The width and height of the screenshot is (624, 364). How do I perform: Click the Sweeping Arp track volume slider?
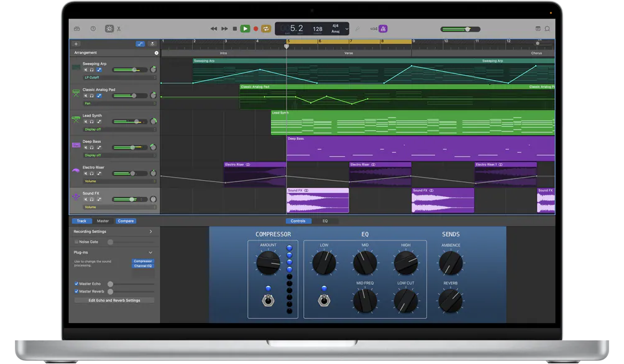click(x=130, y=70)
